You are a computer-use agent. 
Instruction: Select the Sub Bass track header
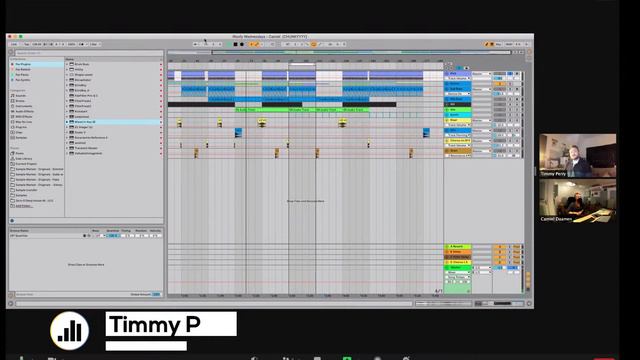point(458,89)
